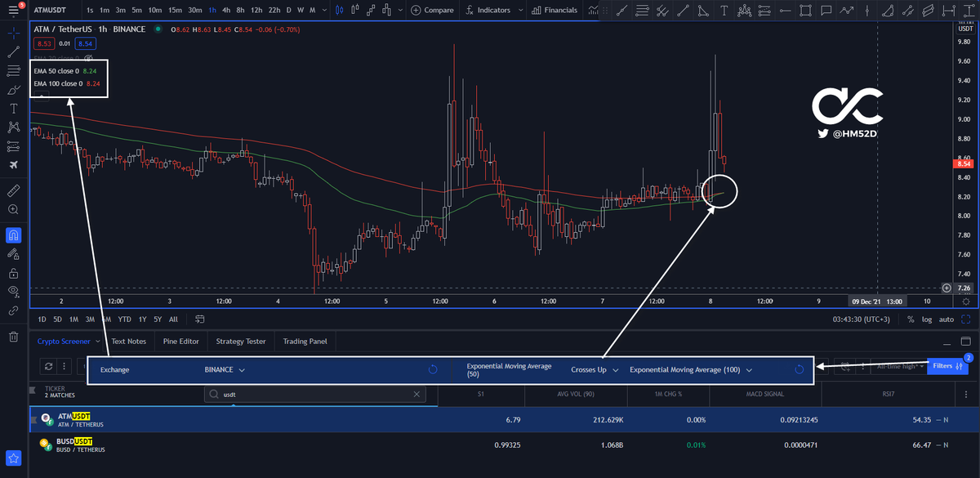This screenshot has width=980, height=478.
Task: Open the prediction and measurement tools
Action: [x=13, y=146]
